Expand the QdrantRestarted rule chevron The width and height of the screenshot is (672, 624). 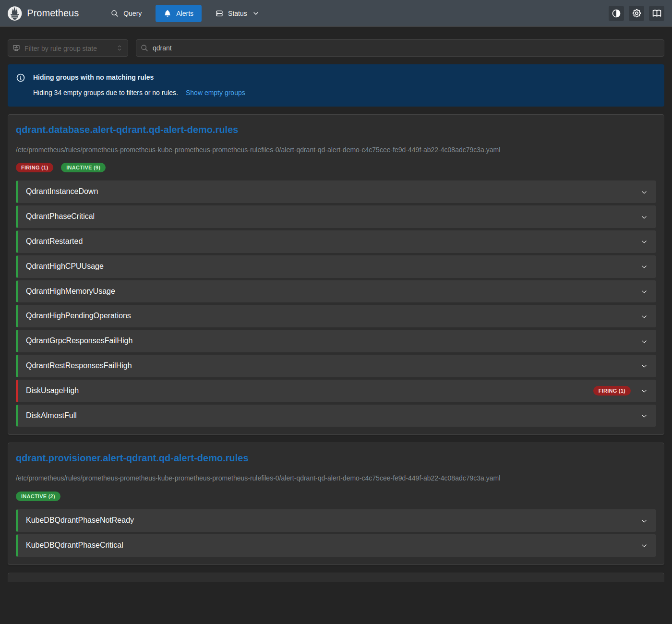pos(644,242)
